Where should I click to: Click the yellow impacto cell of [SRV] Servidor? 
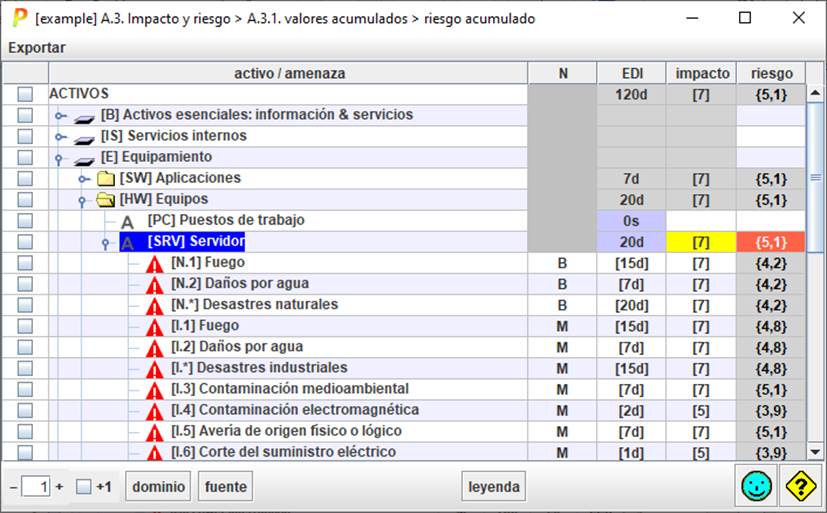pos(700,242)
